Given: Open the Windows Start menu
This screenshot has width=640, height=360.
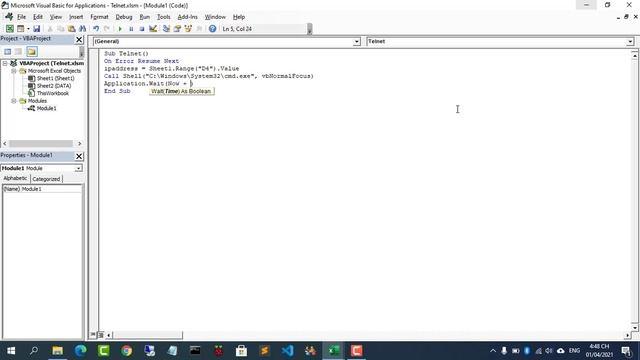Looking at the screenshot, I should 11,351.
